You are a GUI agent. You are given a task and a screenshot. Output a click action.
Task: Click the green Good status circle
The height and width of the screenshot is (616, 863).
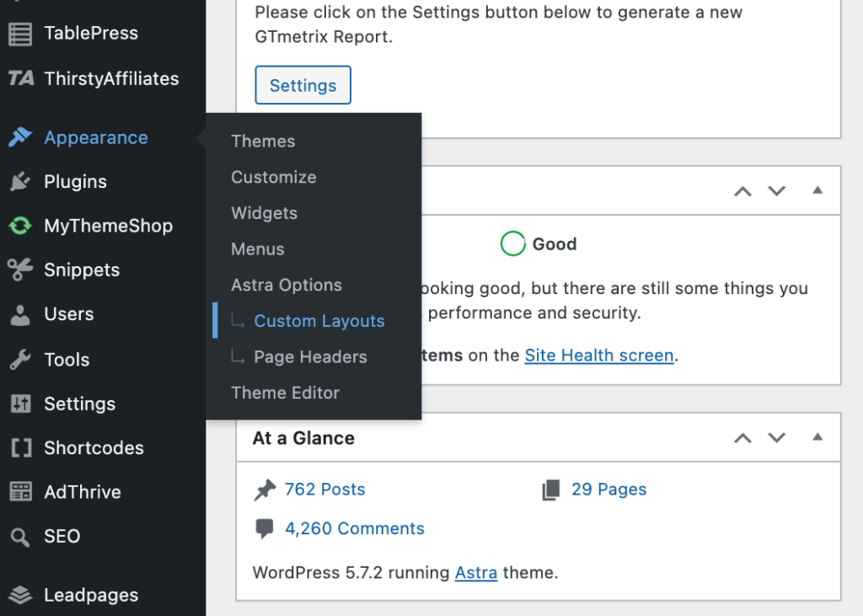pos(512,244)
